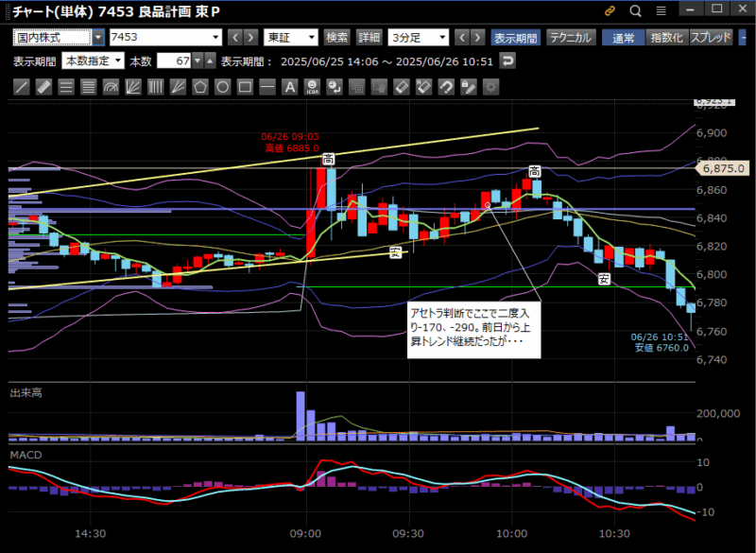Open the 7453 stock code dropdown

[165, 37]
